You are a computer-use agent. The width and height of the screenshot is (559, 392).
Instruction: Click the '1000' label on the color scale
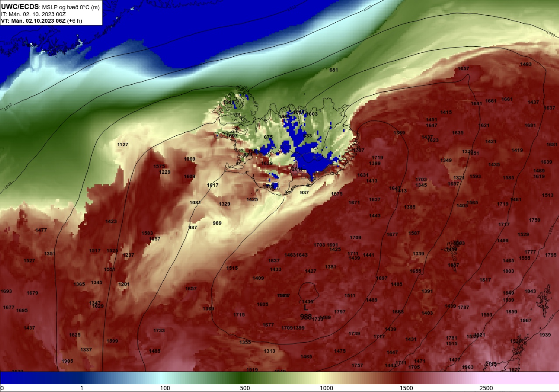[x=327, y=388]
